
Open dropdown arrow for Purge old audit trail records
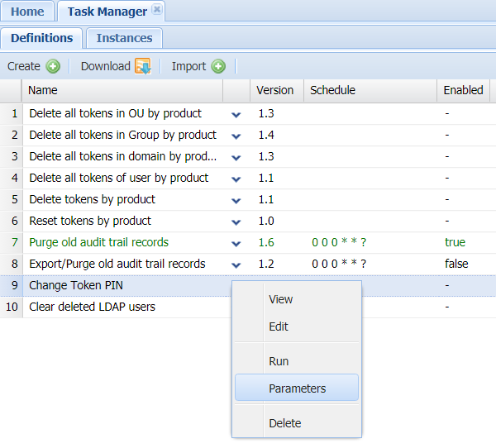(x=236, y=243)
